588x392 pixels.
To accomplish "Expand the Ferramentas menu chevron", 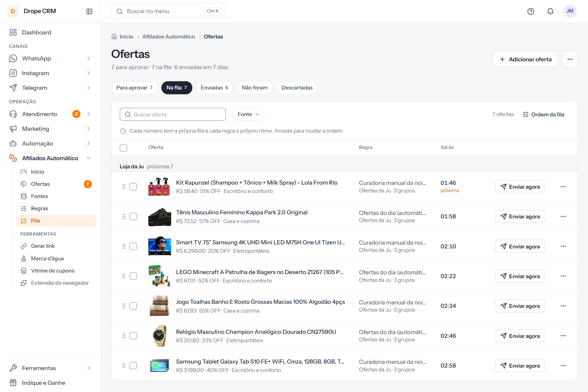I will point(89,368).
